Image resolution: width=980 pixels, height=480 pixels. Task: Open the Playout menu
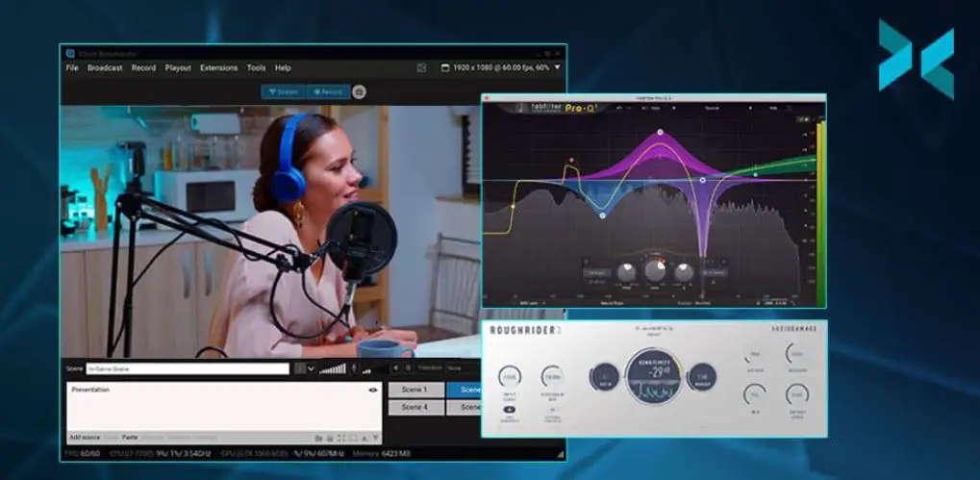pos(178,67)
